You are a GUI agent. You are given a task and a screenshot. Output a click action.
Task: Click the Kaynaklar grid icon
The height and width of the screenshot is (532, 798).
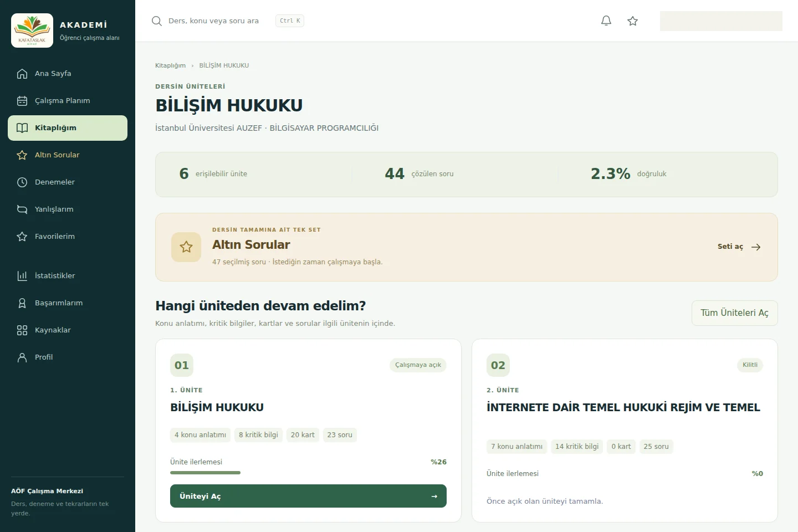(22, 330)
